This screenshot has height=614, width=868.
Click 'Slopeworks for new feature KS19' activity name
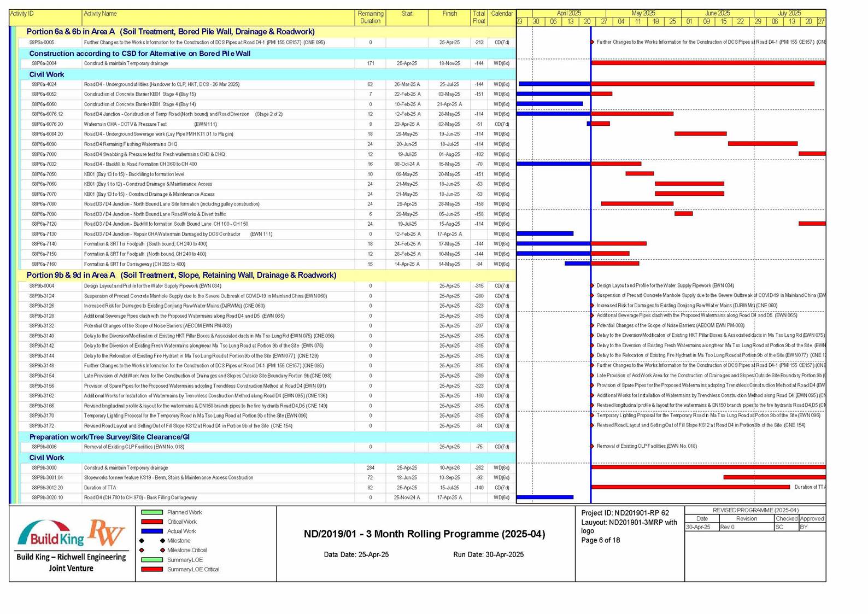[x=168, y=478]
